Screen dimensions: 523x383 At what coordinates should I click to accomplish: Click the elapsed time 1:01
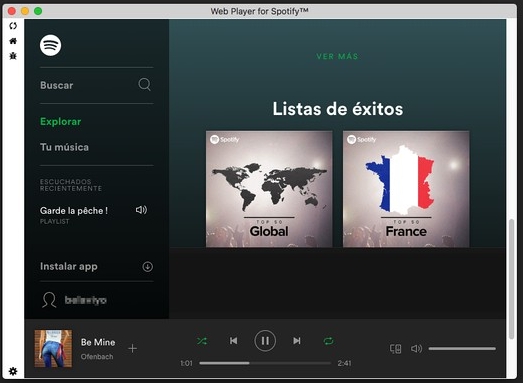pos(186,363)
